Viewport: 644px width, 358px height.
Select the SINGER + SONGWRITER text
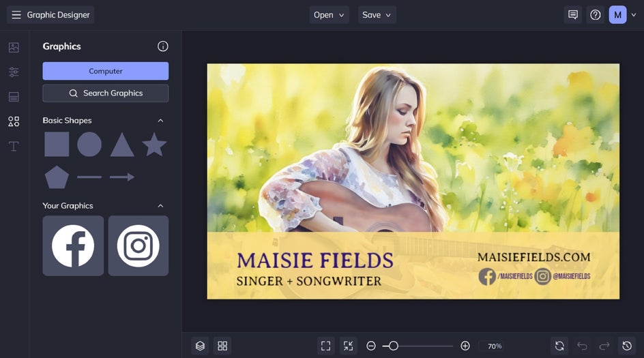(x=309, y=281)
